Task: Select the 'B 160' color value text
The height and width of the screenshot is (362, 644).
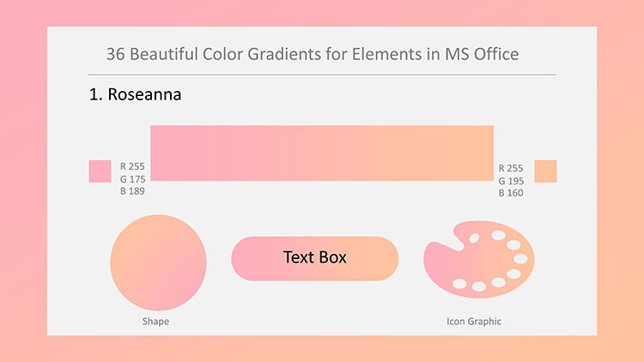Action: [x=511, y=193]
